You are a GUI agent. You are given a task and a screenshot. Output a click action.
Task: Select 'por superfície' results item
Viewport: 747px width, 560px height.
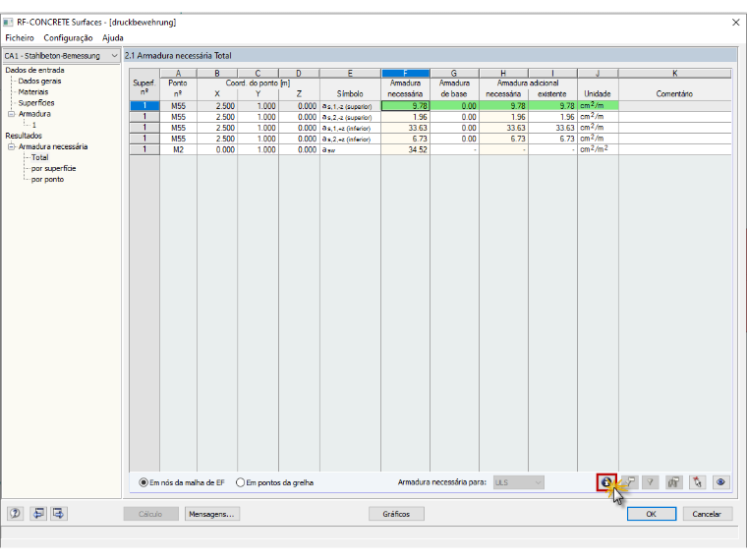pos(53,169)
